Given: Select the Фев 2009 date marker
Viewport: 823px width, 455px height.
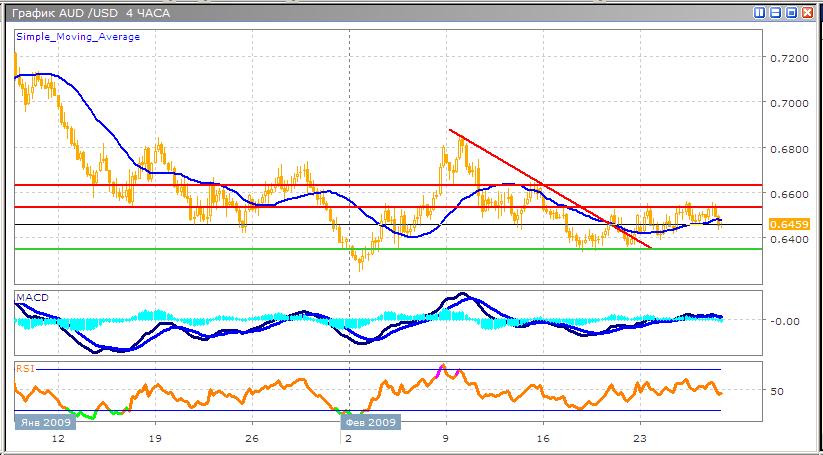Looking at the screenshot, I should click(372, 422).
